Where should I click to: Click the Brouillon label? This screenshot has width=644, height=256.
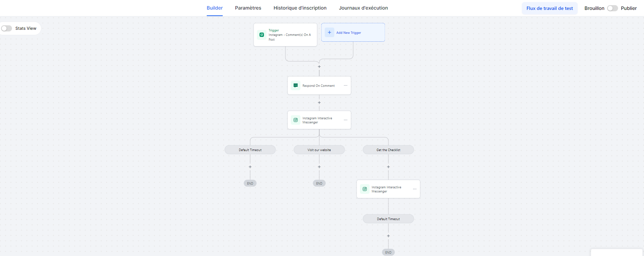[594, 8]
